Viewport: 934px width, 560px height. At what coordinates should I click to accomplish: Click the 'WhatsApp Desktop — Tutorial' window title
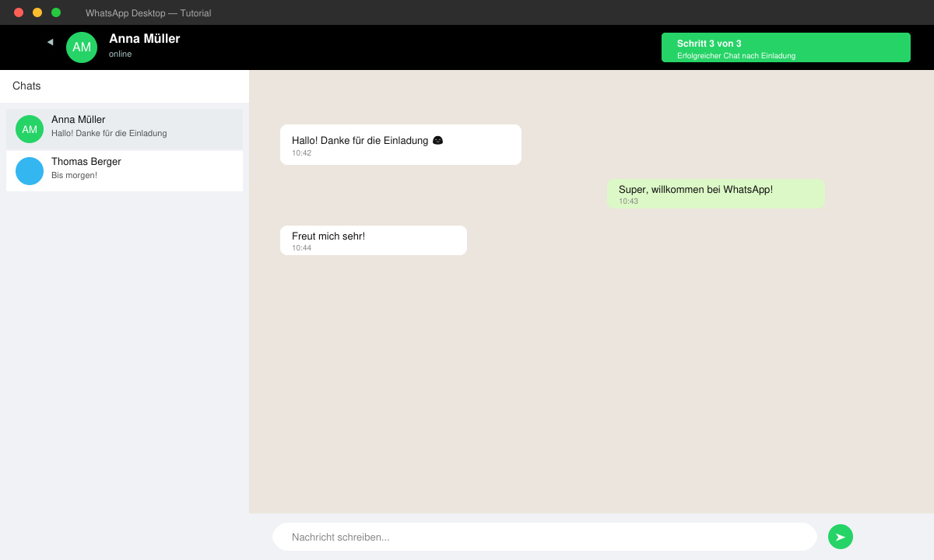pos(148,13)
